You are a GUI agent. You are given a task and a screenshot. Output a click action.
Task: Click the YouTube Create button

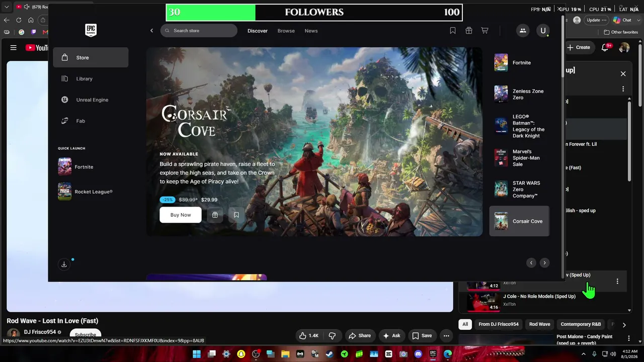[x=579, y=47]
